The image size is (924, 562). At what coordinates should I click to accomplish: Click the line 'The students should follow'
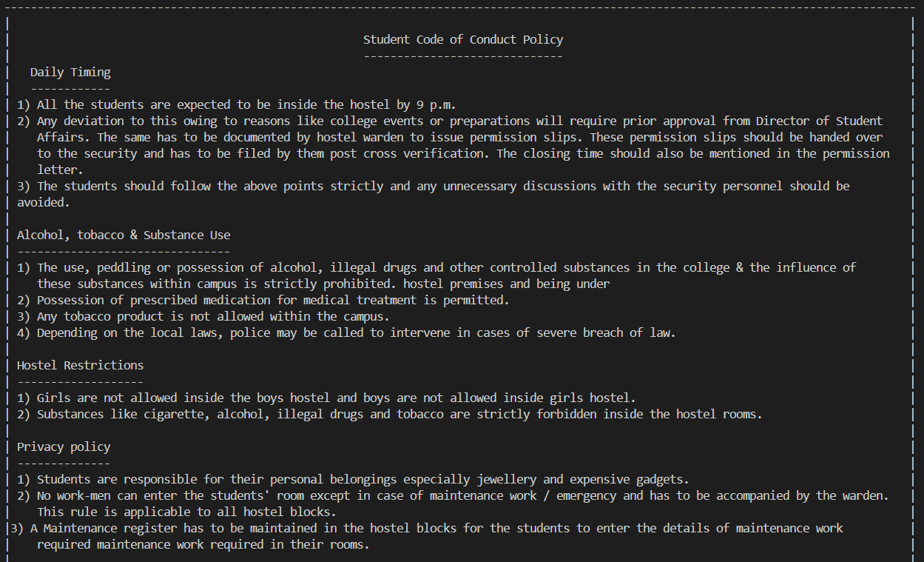pos(433,187)
